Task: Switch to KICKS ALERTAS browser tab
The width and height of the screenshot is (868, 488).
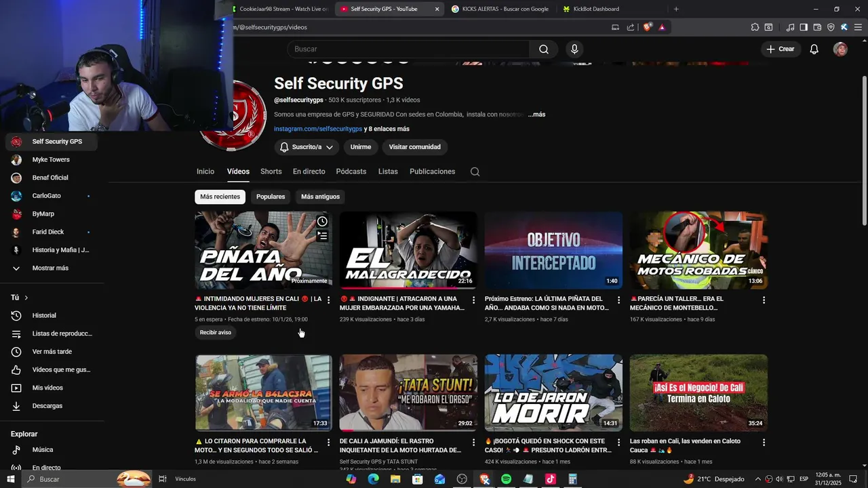Action: pyautogui.click(x=499, y=9)
